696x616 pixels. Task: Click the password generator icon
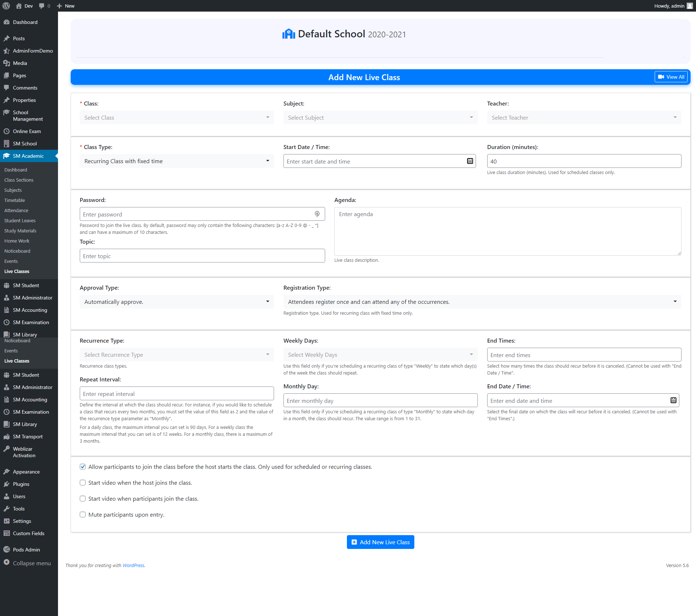[x=317, y=214]
